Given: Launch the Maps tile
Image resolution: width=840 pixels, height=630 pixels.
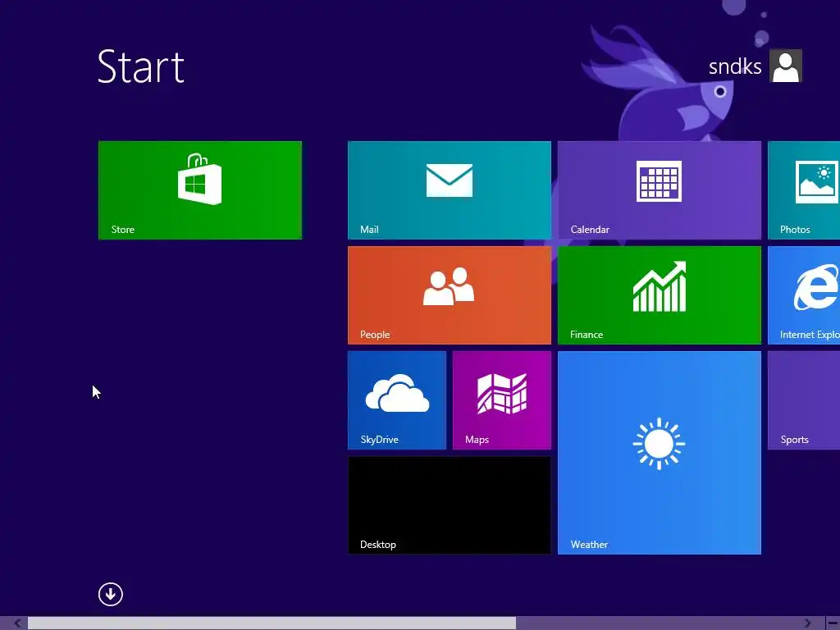Looking at the screenshot, I should pyautogui.click(x=501, y=400).
